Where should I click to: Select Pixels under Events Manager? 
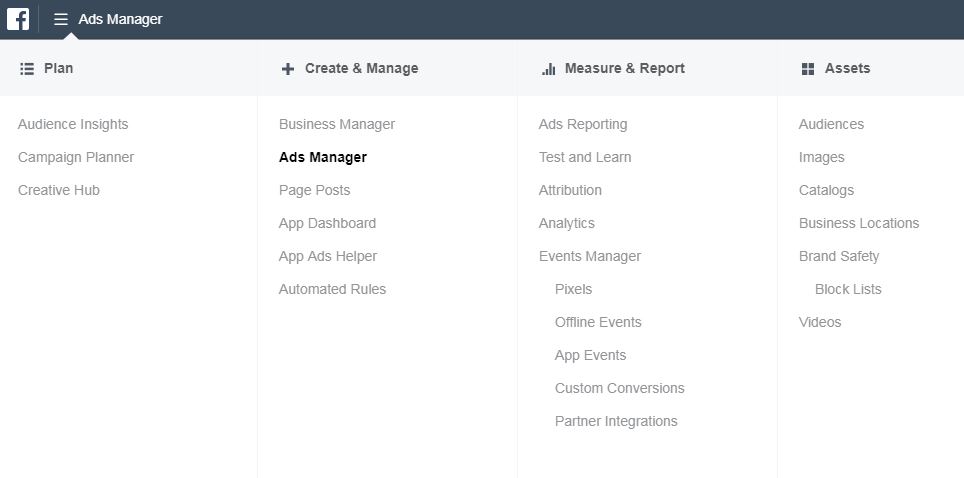point(573,289)
